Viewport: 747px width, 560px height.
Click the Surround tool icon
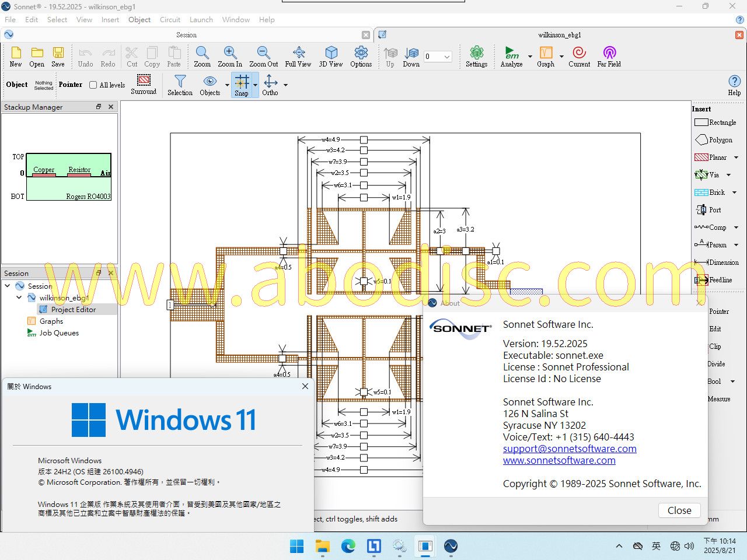[x=144, y=85]
